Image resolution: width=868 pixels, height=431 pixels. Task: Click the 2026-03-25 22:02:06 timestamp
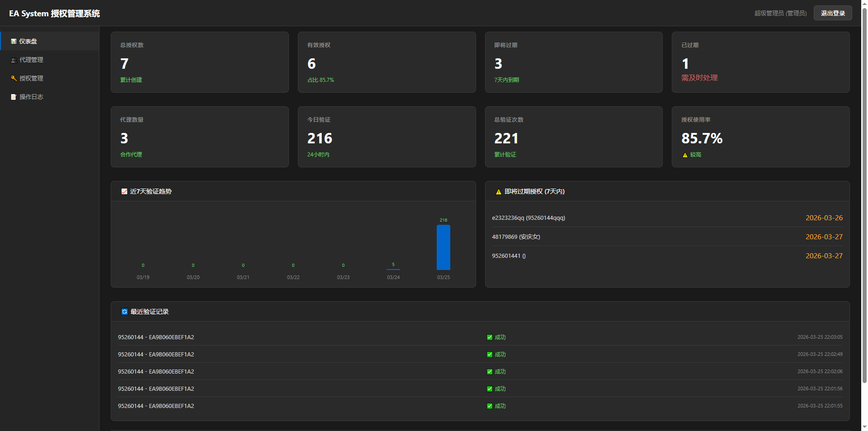coord(820,372)
